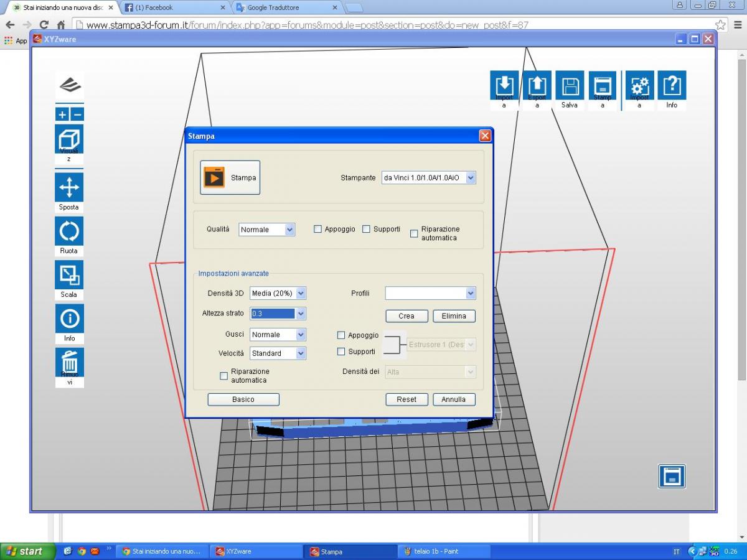Toggle Riparazione automatica in advanced settings

click(224, 376)
